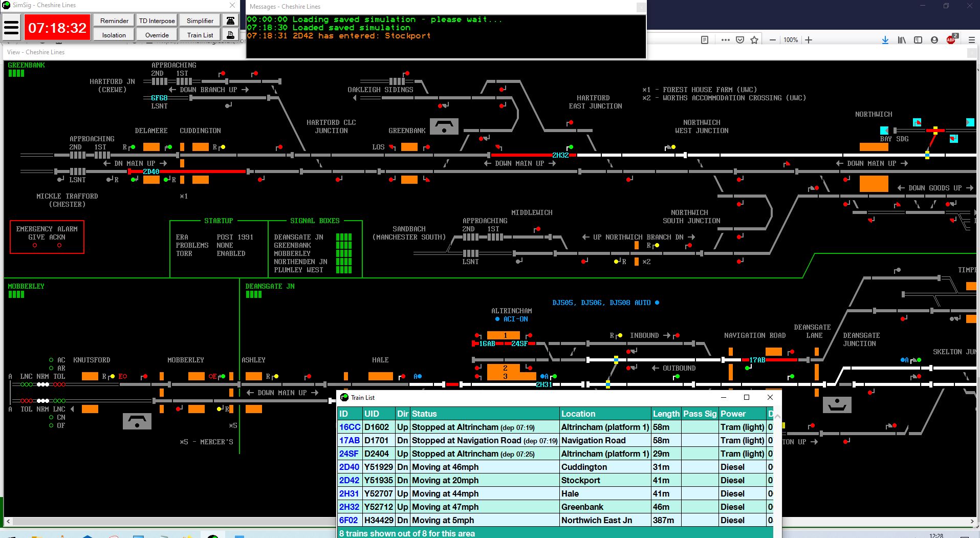
Task: Zoom in with Firefox plus icon
Action: coord(809,40)
